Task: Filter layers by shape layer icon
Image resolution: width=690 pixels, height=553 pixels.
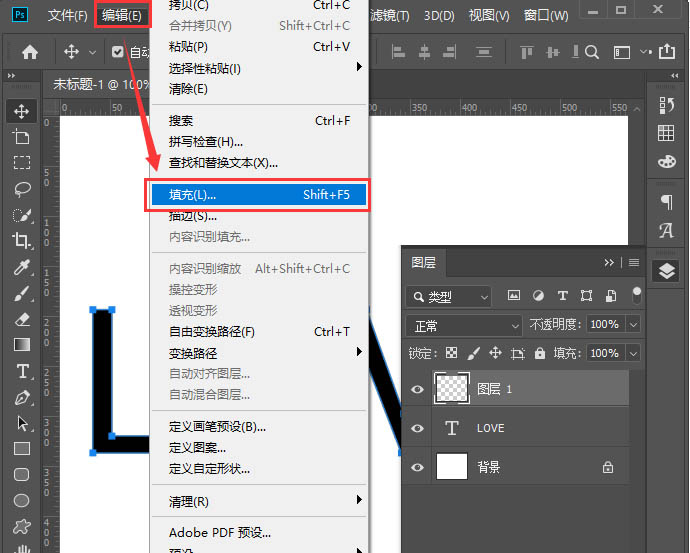Action: [x=586, y=296]
